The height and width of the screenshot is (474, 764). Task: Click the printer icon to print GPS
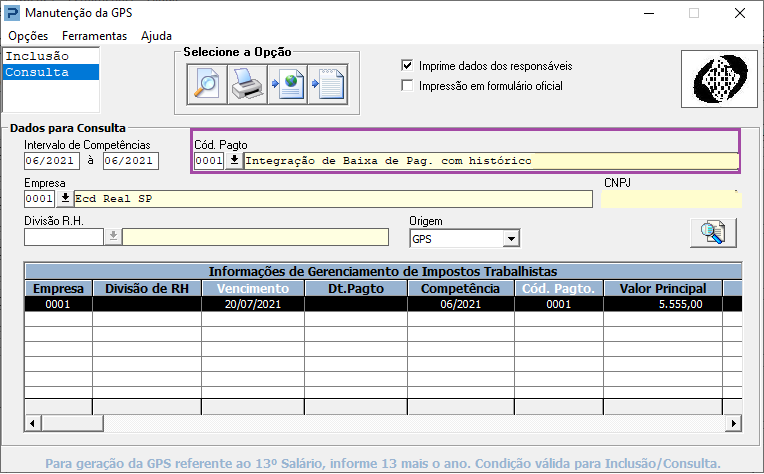pyautogui.click(x=247, y=84)
